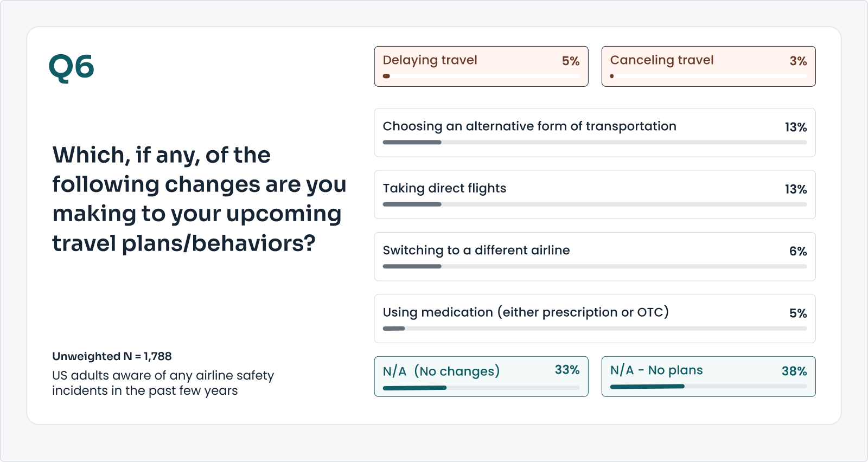Click the 6% value for switching airline
Image resolution: width=868 pixels, height=462 pixels.
[x=797, y=252]
